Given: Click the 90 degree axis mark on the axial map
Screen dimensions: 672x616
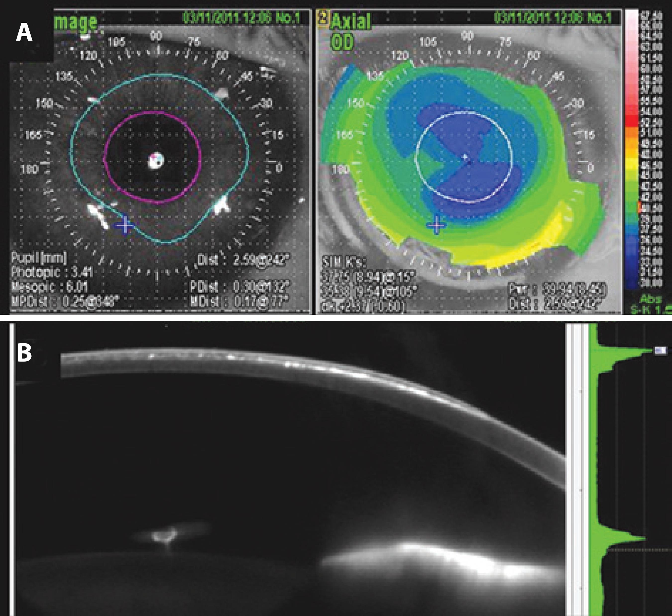Looking at the screenshot, I should pyautogui.click(x=468, y=36).
